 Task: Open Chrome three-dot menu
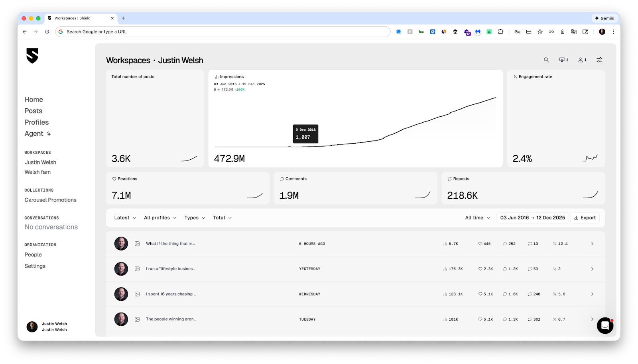pos(613,32)
